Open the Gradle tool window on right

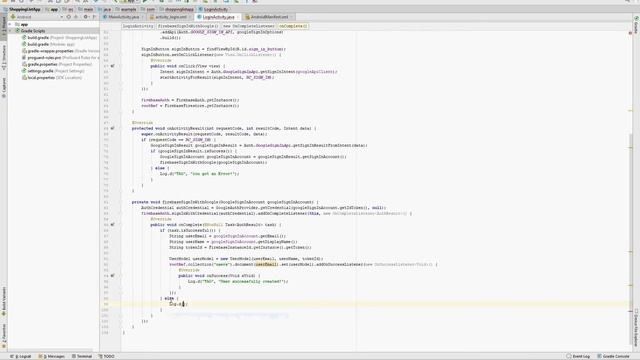coord(636,24)
